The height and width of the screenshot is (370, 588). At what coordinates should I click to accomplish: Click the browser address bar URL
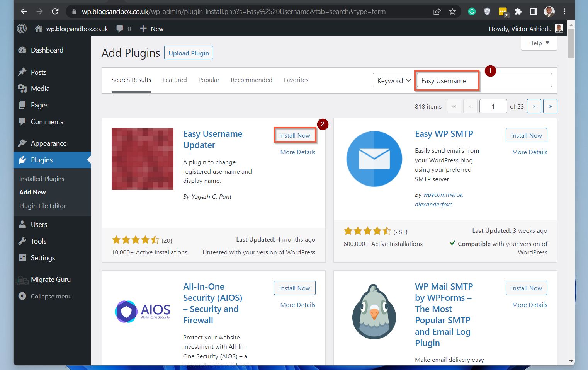234,12
